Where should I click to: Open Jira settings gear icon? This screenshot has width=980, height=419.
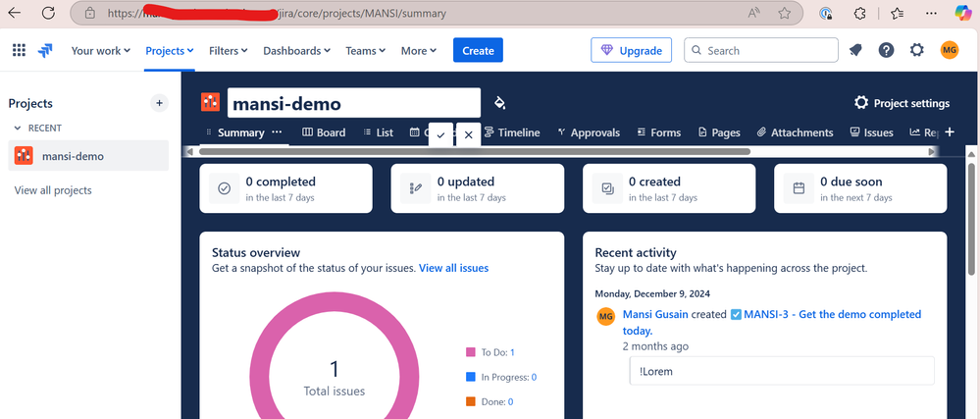click(917, 50)
